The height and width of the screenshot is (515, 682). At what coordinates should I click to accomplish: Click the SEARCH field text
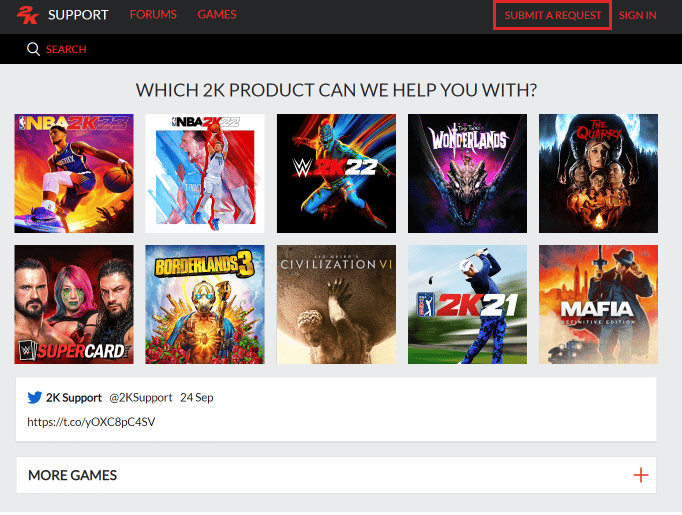tap(66, 49)
